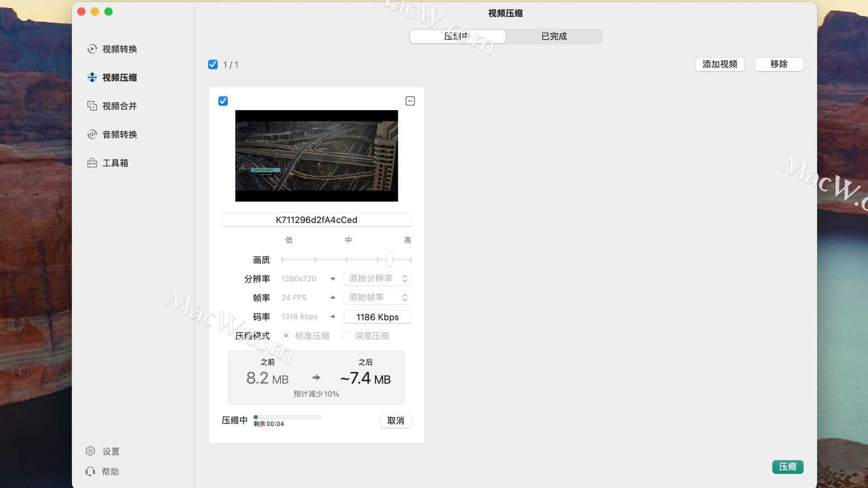Collapse the video card with the minus icon
This screenshot has width=868, height=488.
(x=410, y=101)
